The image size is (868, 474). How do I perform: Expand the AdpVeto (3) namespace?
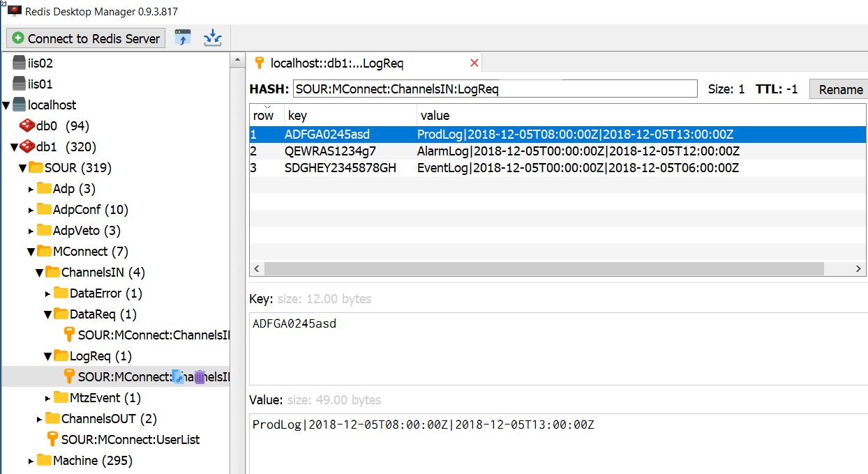(x=31, y=231)
